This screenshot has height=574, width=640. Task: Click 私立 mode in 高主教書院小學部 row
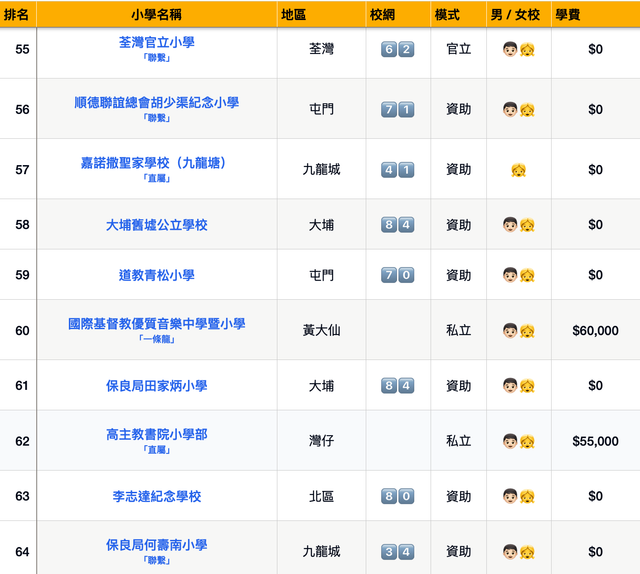(458, 441)
